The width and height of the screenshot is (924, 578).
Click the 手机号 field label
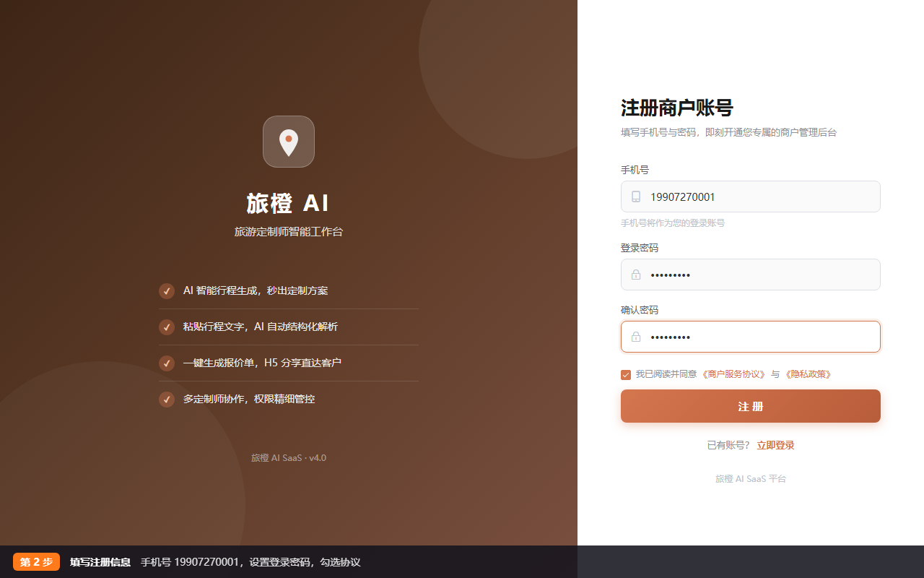pos(635,170)
